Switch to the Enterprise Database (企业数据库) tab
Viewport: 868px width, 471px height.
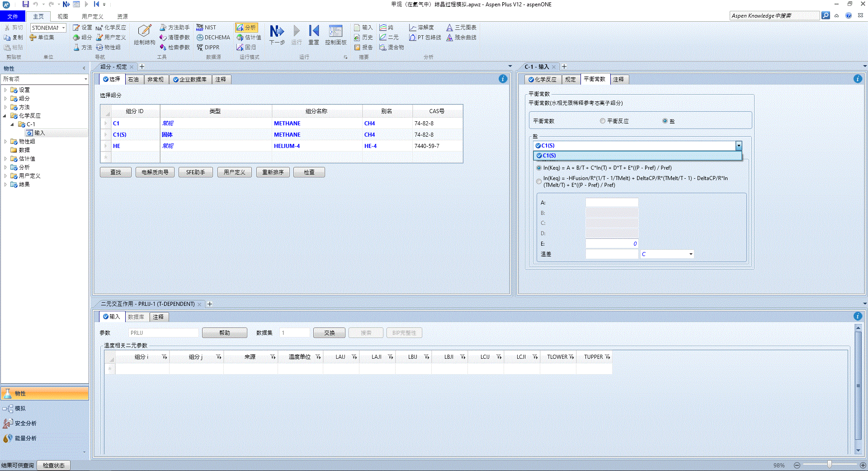pyautogui.click(x=190, y=80)
